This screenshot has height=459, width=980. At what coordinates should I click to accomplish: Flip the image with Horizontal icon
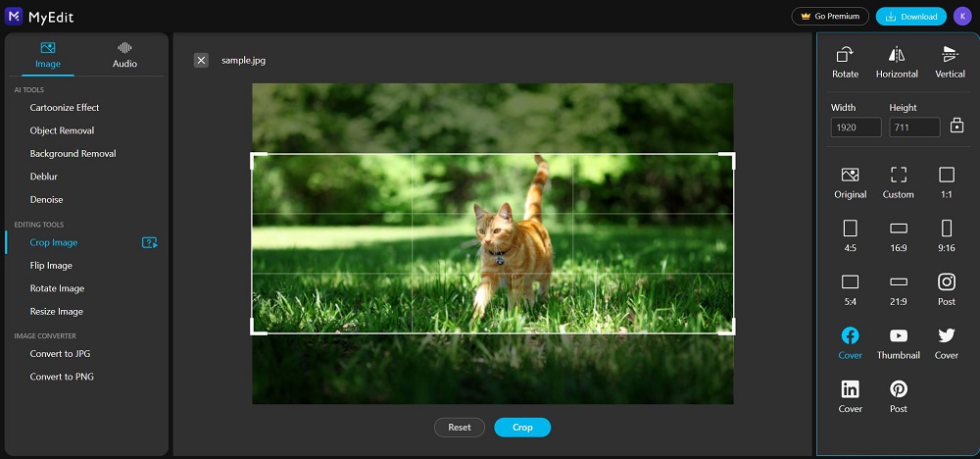(897, 55)
